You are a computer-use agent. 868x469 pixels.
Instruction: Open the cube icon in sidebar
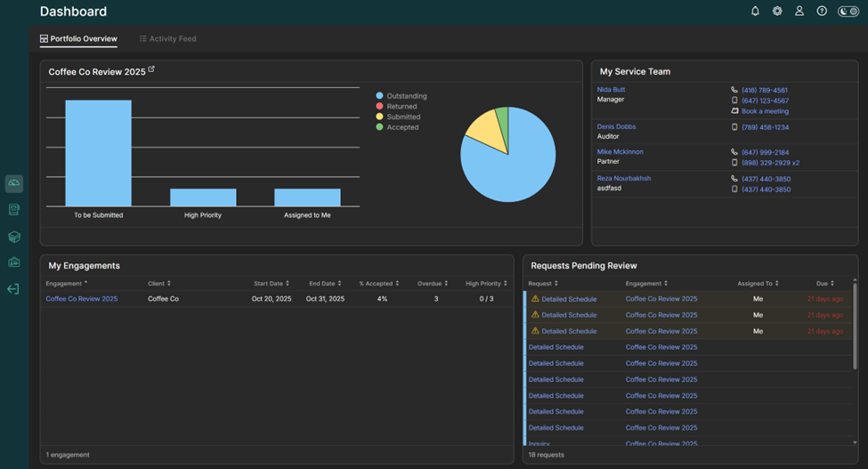14,237
